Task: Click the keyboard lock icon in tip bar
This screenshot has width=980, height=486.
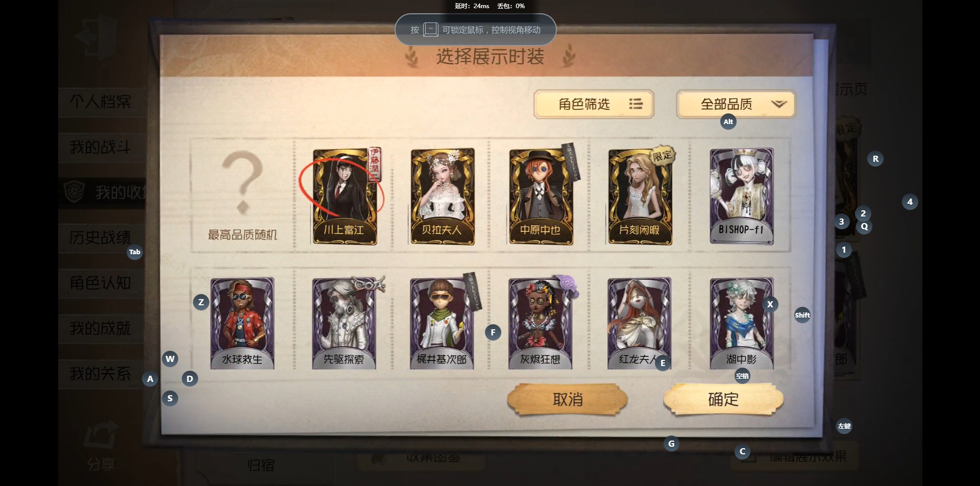Action: tap(431, 30)
